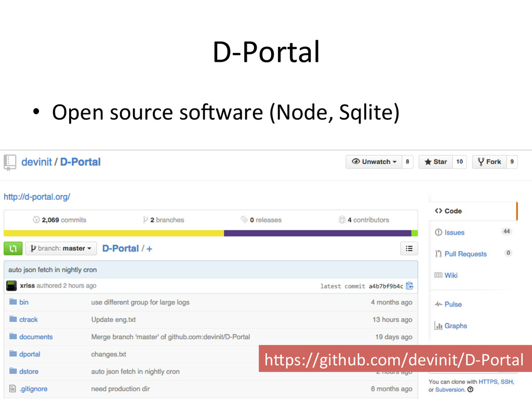Open the ctrack folder
The width and height of the screenshot is (532, 399).
tap(29, 320)
